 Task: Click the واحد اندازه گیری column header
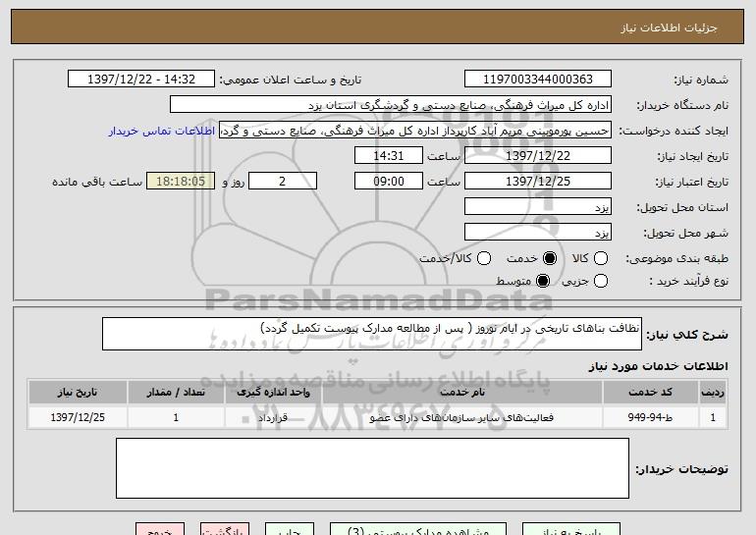273,392
